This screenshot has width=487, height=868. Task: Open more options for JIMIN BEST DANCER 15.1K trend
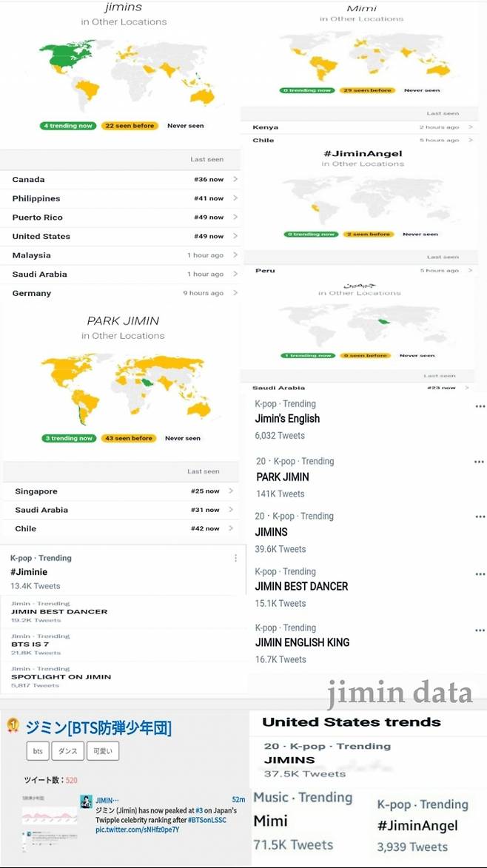(x=480, y=574)
